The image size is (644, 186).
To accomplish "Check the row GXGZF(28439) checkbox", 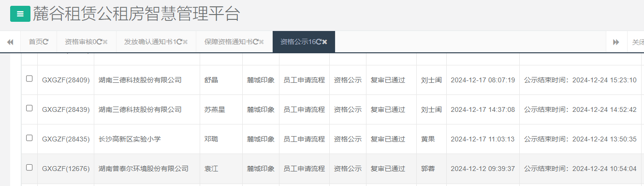I will pyautogui.click(x=29, y=108).
